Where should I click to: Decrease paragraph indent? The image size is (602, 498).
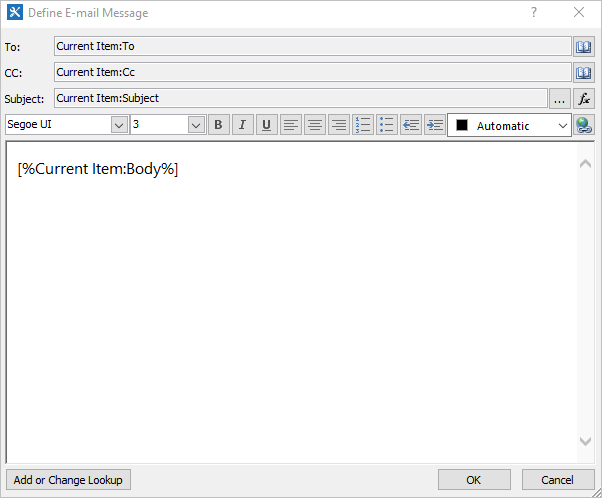click(411, 125)
